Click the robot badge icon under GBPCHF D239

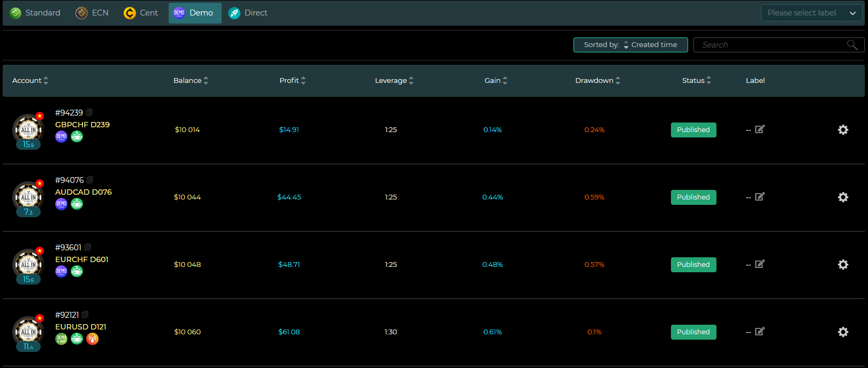77,137
